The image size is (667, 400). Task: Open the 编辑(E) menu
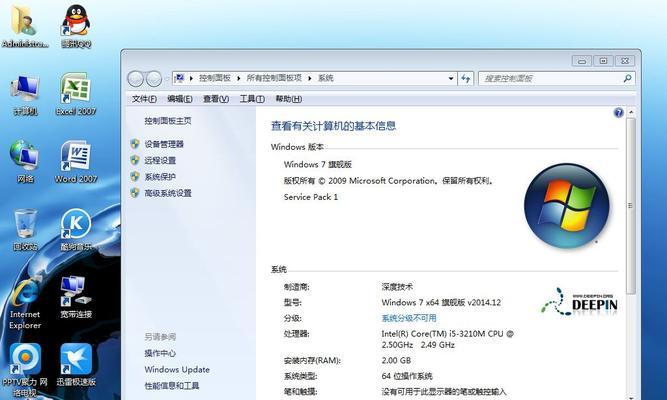pyautogui.click(x=180, y=99)
